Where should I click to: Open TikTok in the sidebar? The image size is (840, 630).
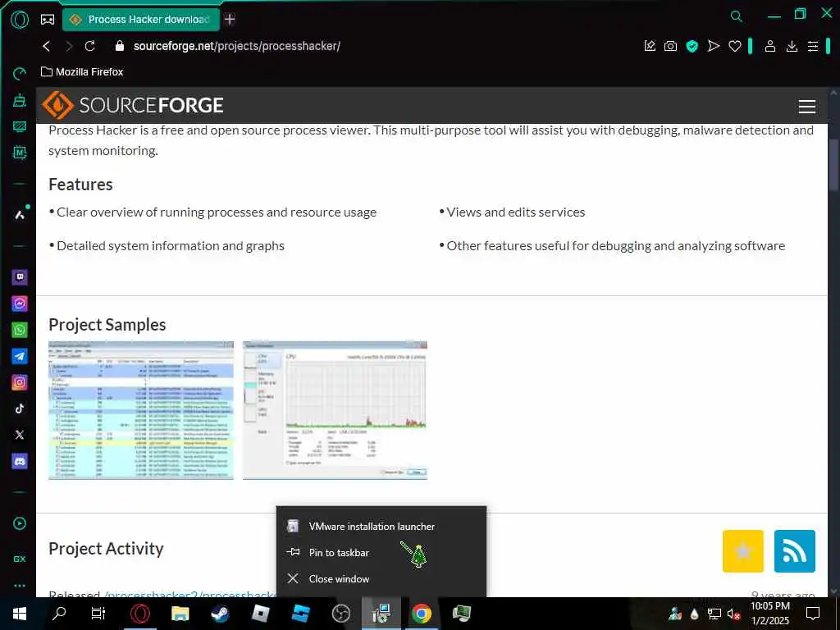[20, 409]
